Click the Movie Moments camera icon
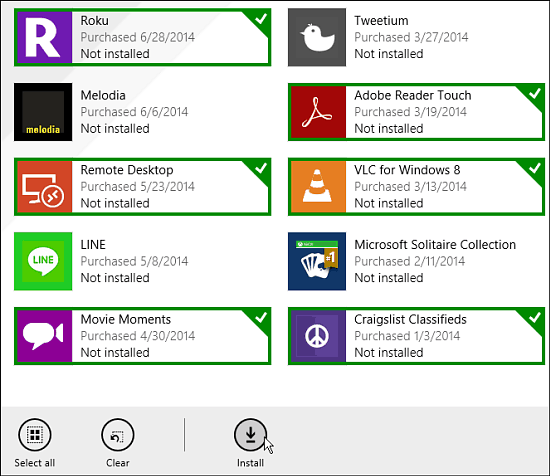 [x=45, y=336]
